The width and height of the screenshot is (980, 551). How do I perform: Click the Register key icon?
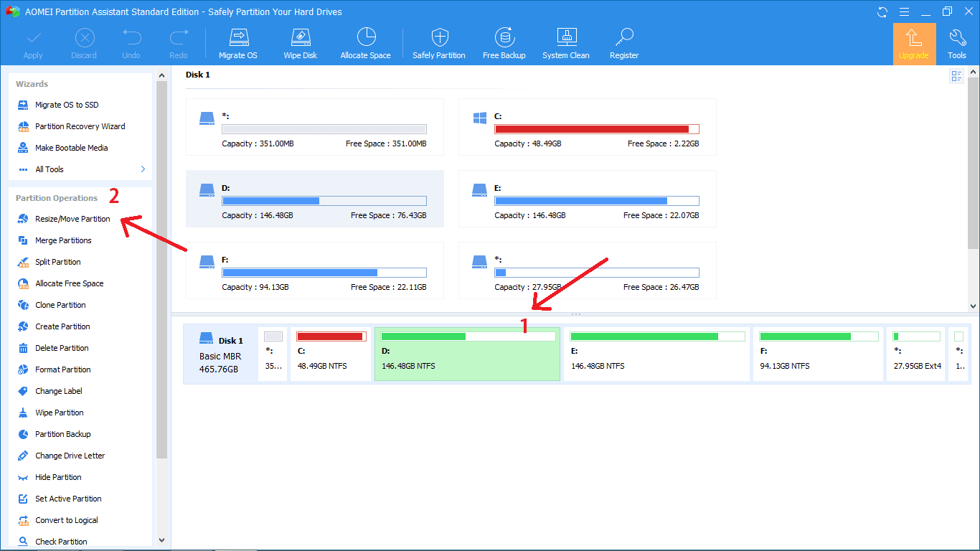[x=624, y=37]
